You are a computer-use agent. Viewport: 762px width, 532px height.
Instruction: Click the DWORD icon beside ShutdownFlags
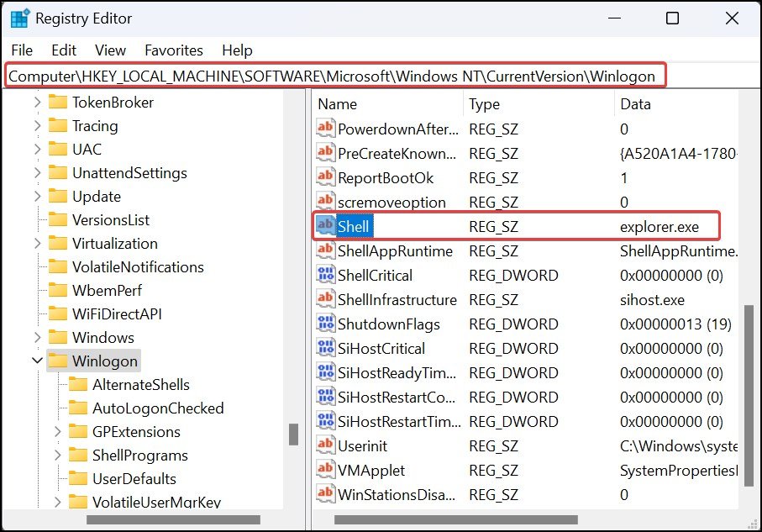pos(325,324)
